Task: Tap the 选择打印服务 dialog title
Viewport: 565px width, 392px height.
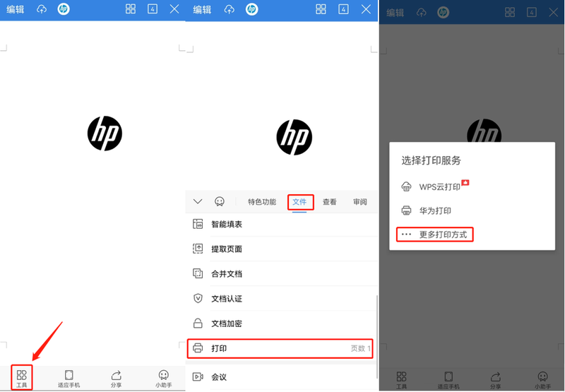Action: 432,160
